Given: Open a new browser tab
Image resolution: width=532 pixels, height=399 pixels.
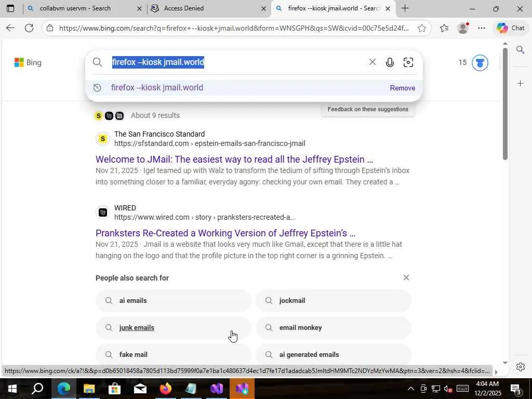Looking at the screenshot, I should click(x=405, y=8).
